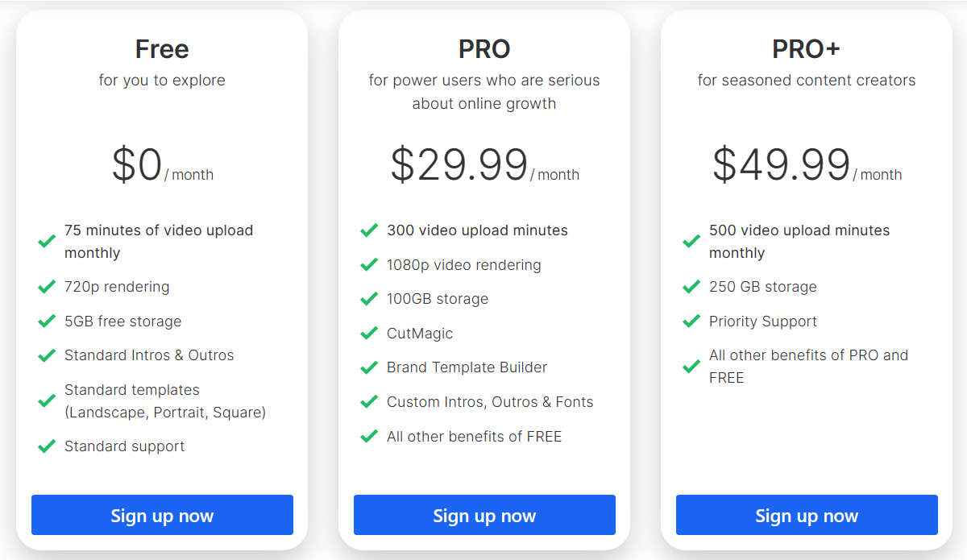
Task: Click the checkmark beside 1080p video rendering
Action: 369,265
